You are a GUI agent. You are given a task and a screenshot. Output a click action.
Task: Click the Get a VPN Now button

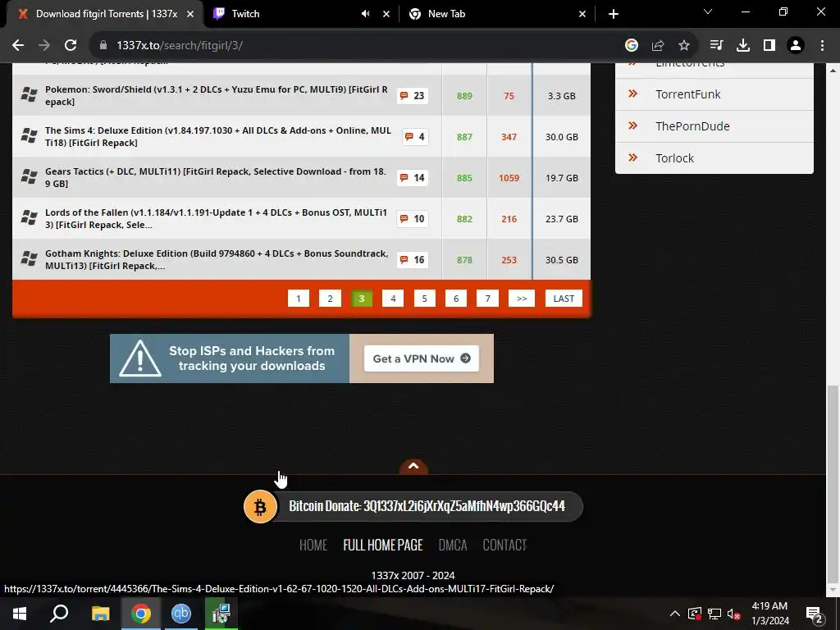422,358
